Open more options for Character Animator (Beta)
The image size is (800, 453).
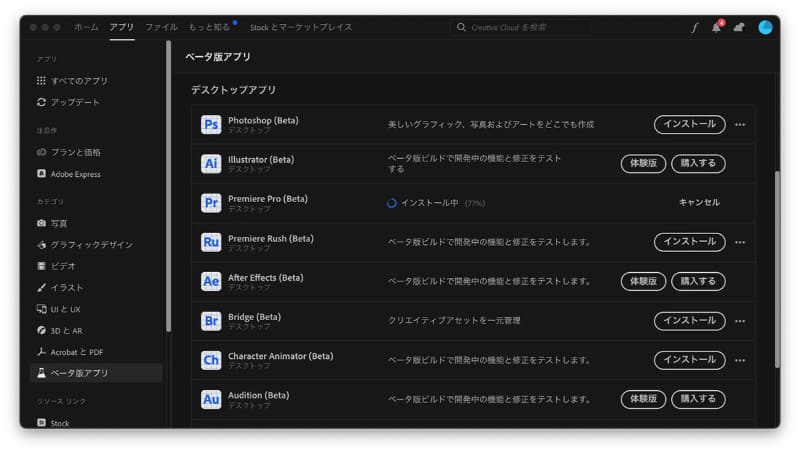click(740, 360)
